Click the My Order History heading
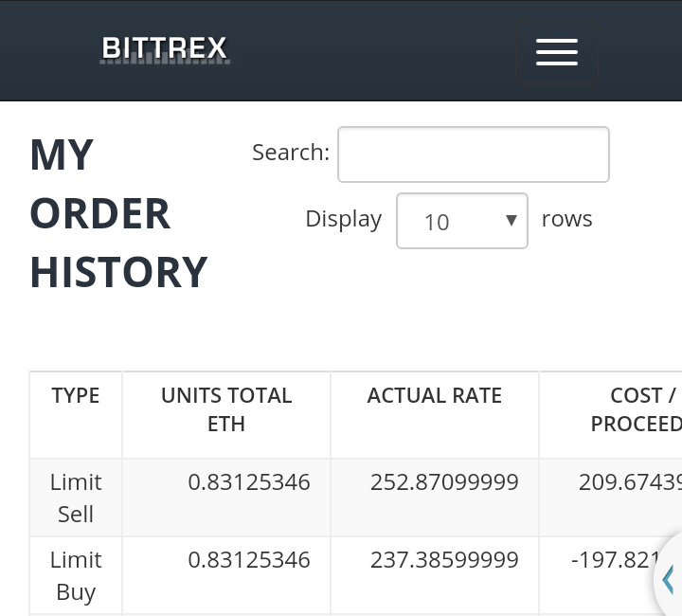The width and height of the screenshot is (682, 616). [x=118, y=213]
